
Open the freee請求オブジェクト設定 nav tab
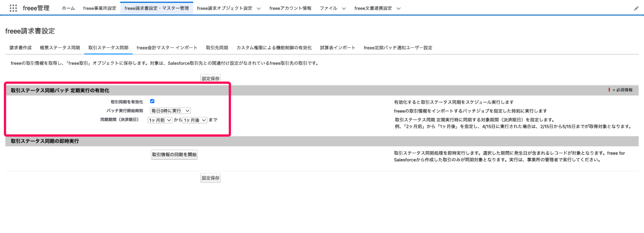point(225,8)
